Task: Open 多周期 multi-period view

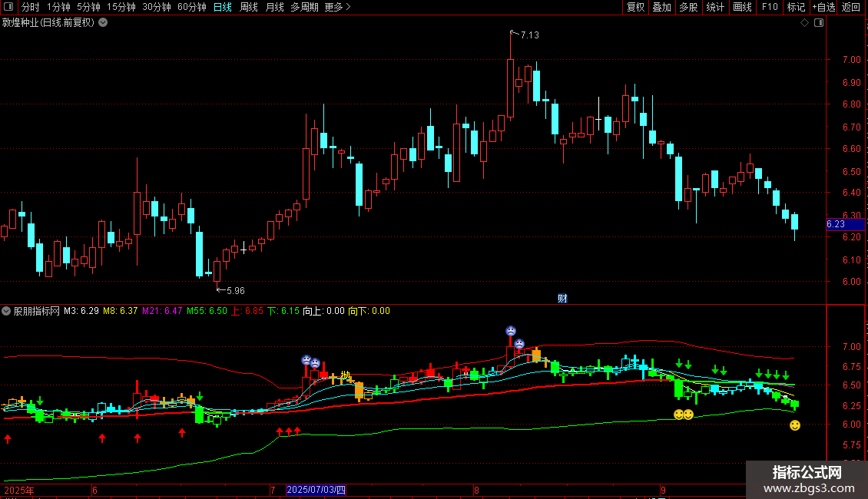Action: tap(304, 7)
